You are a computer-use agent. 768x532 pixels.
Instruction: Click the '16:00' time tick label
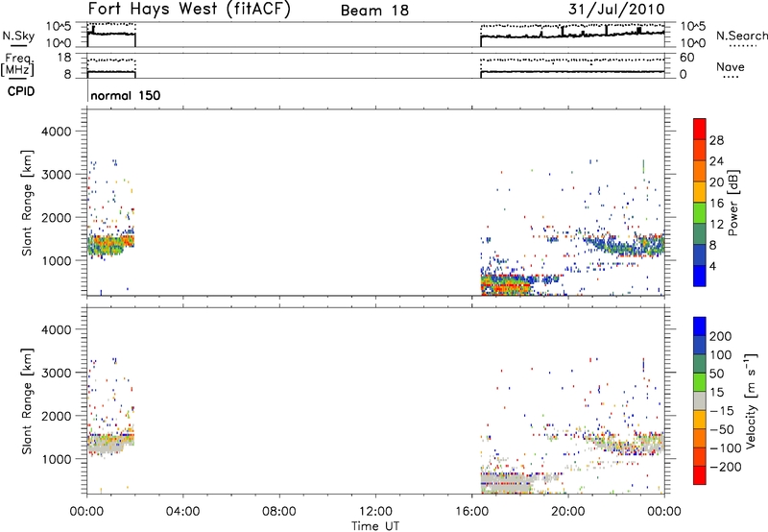point(471,512)
